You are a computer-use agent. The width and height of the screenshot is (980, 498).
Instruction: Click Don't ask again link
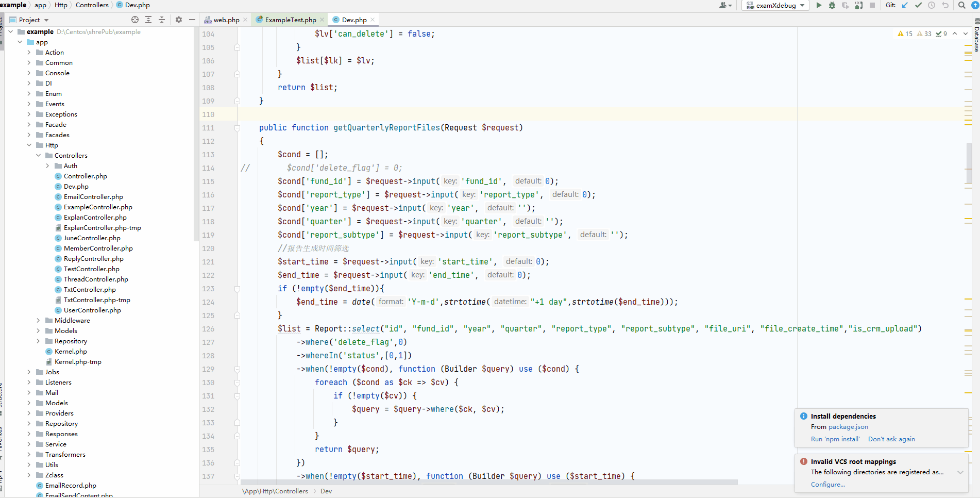pos(891,439)
